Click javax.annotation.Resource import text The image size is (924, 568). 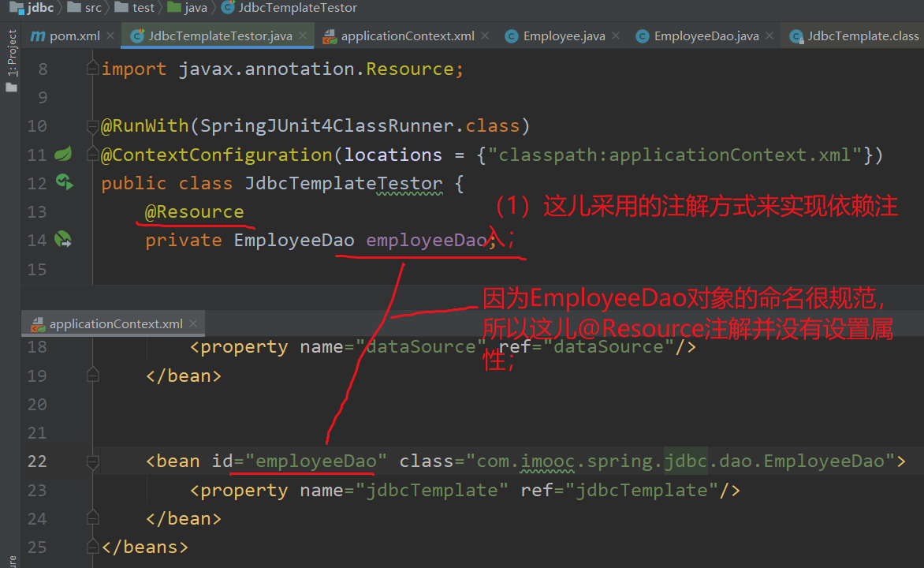coord(316,69)
